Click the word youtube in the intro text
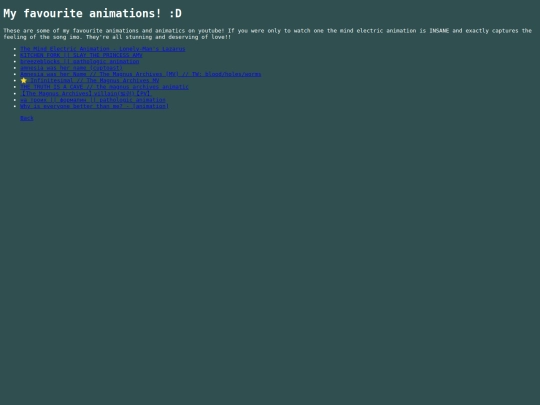Image resolution: width=540 pixels, height=405 pixels. click(211, 31)
